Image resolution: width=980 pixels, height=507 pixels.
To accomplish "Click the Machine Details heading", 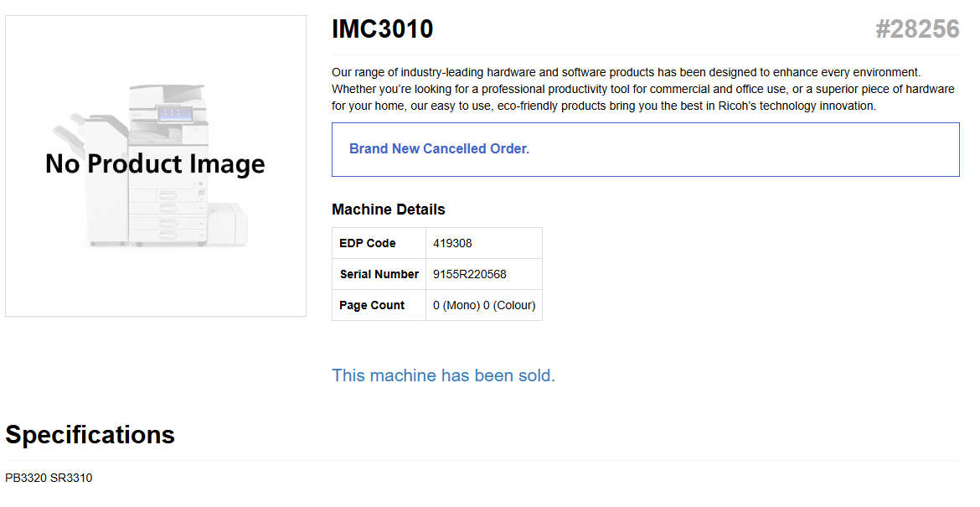I will point(389,210).
